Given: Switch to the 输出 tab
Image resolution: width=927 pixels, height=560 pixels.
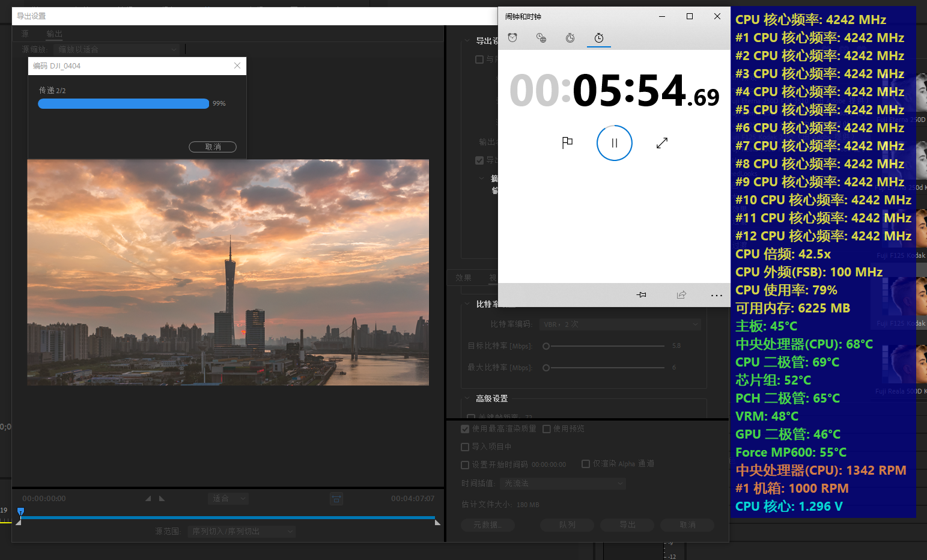Looking at the screenshot, I should tap(55, 34).
